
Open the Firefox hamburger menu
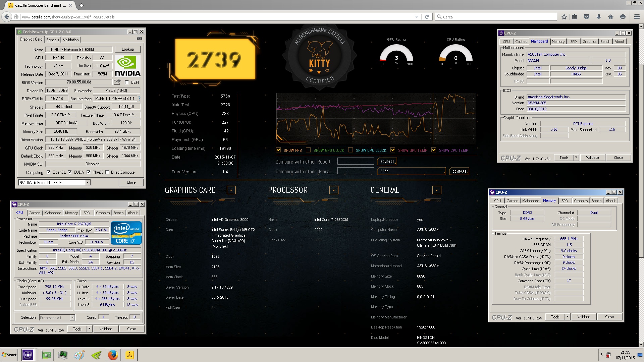point(637,17)
